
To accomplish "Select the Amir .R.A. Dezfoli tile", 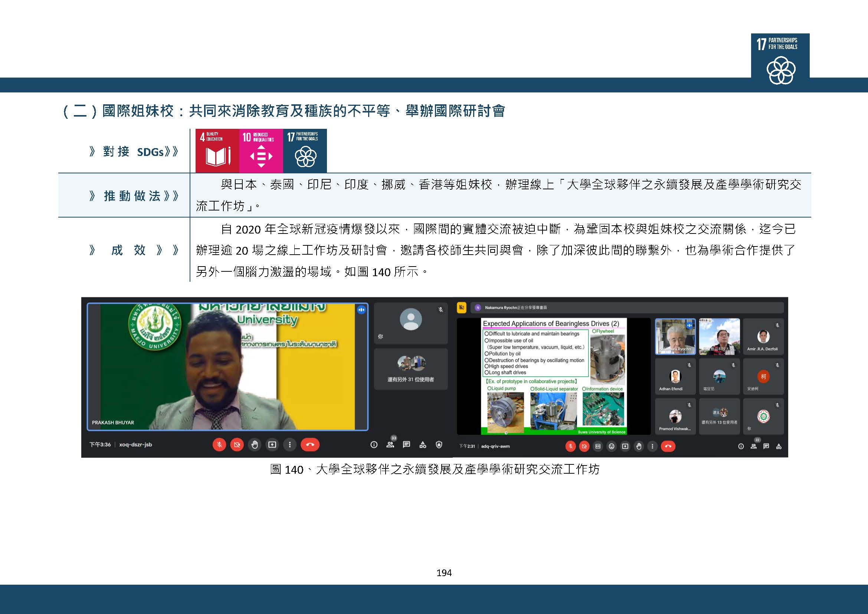I will click(x=763, y=336).
